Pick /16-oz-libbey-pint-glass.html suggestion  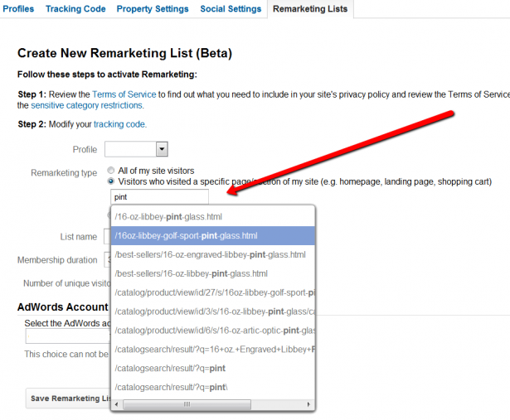(x=213, y=217)
